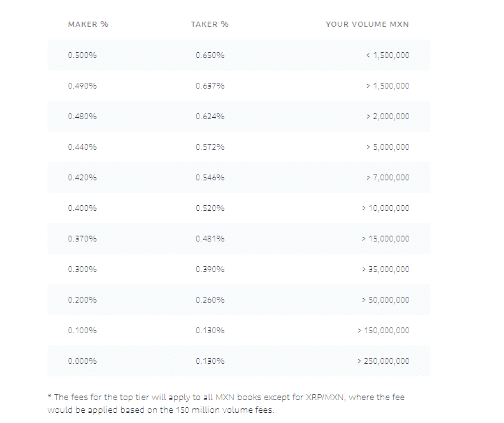Click the > 150,000,000 volume cell
The image size is (504, 423).
(x=383, y=331)
